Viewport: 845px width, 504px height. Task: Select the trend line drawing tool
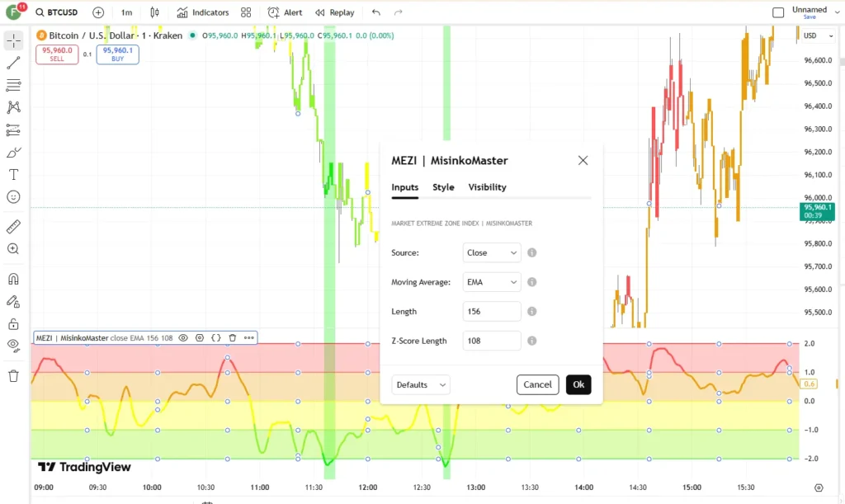[13, 63]
